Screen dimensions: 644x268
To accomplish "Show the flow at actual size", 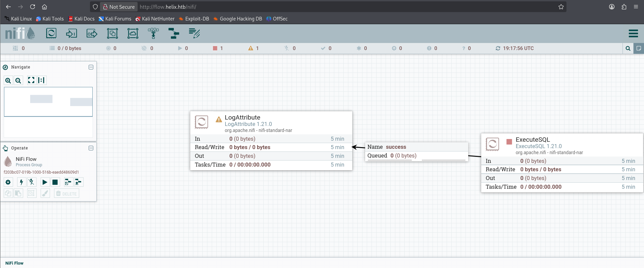I will pos(41,80).
